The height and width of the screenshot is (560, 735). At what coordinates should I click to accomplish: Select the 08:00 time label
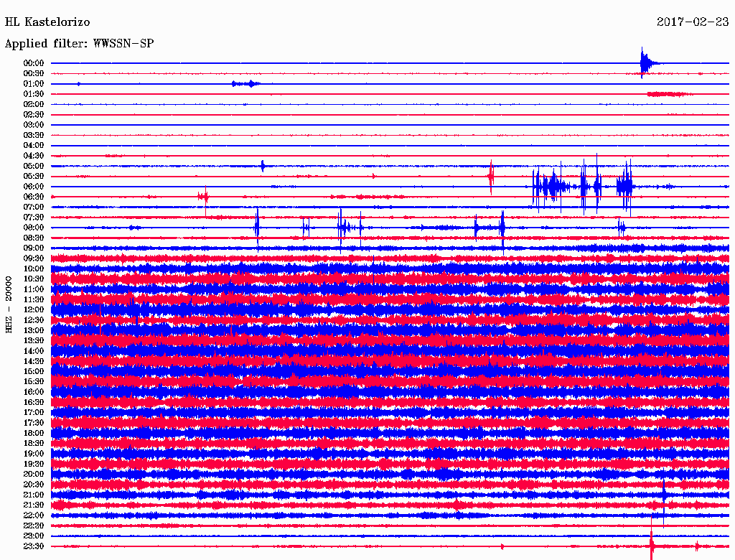(34, 228)
